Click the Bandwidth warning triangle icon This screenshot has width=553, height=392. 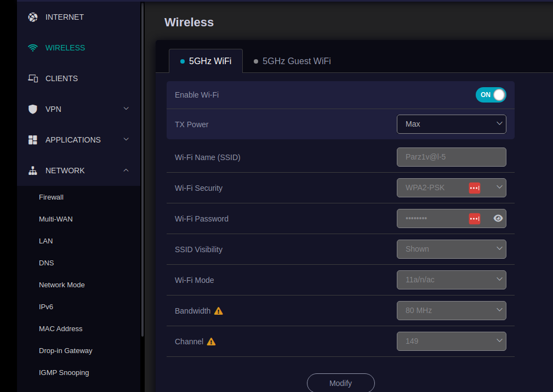[219, 311]
